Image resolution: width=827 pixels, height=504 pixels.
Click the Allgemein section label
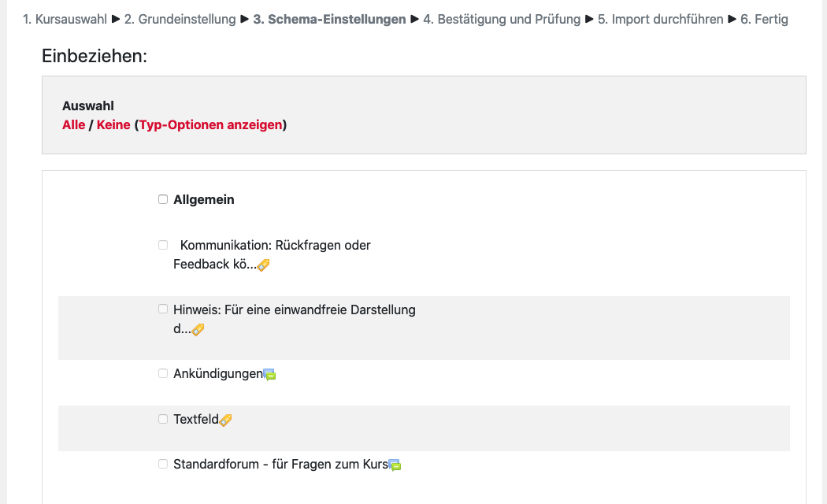tap(204, 199)
